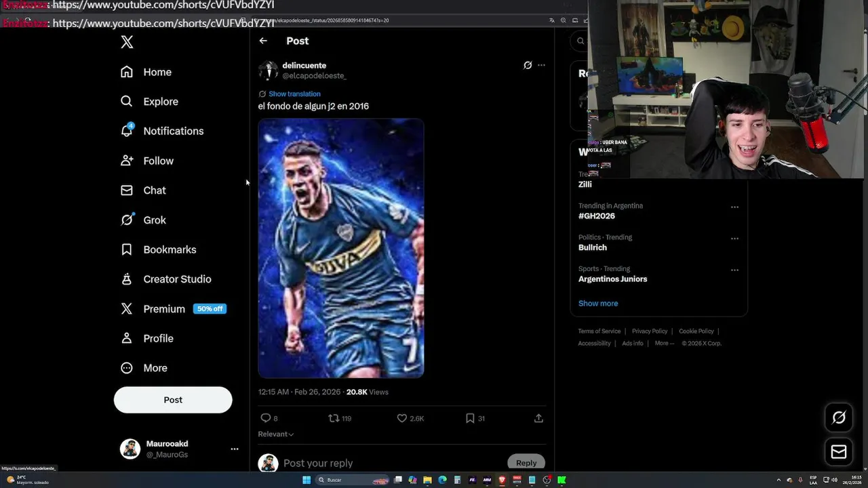
Task: Open Profile from the sidebar
Action: [x=147, y=338]
